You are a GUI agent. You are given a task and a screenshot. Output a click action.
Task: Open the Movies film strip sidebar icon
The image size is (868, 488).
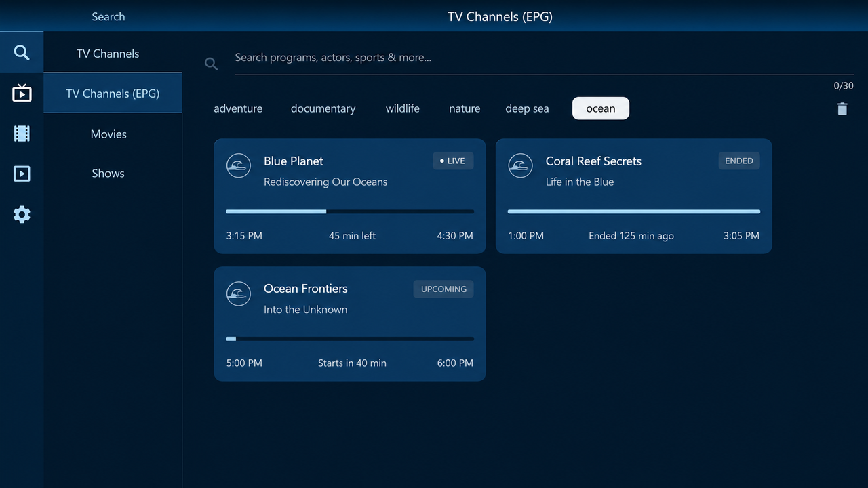[x=22, y=134]
